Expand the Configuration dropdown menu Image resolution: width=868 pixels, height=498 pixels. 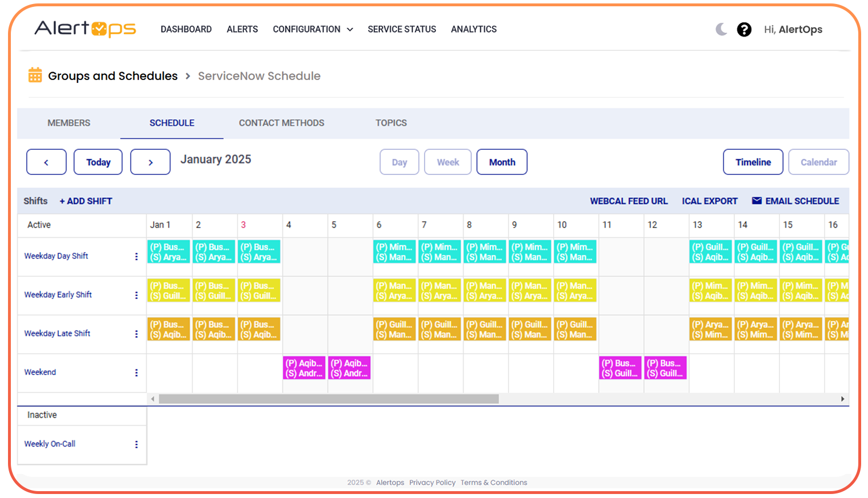pyautogui.click(x=313, y=29)
